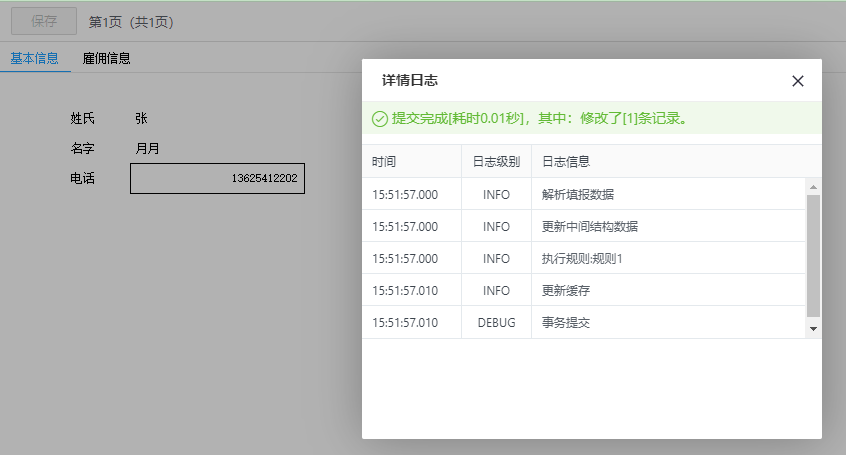Click the 时间 column header
This screenshot has height=455, width=846.
(384, 162)
